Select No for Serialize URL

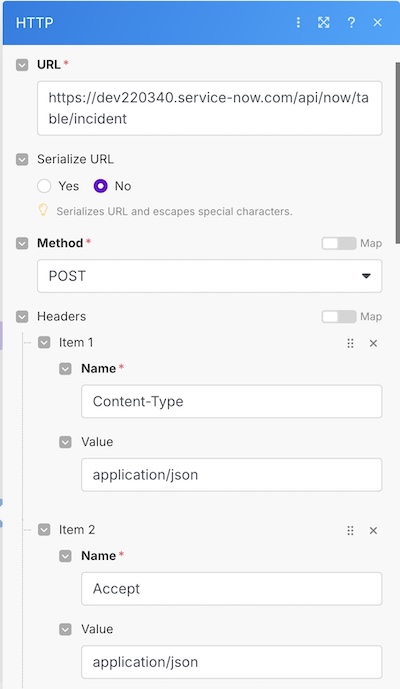click(x=101, y=186)
